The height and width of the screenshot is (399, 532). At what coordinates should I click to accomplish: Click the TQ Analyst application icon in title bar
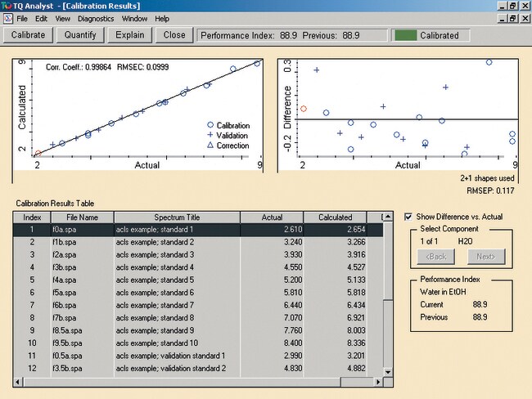pyautogui.click(x=7, y=5)
